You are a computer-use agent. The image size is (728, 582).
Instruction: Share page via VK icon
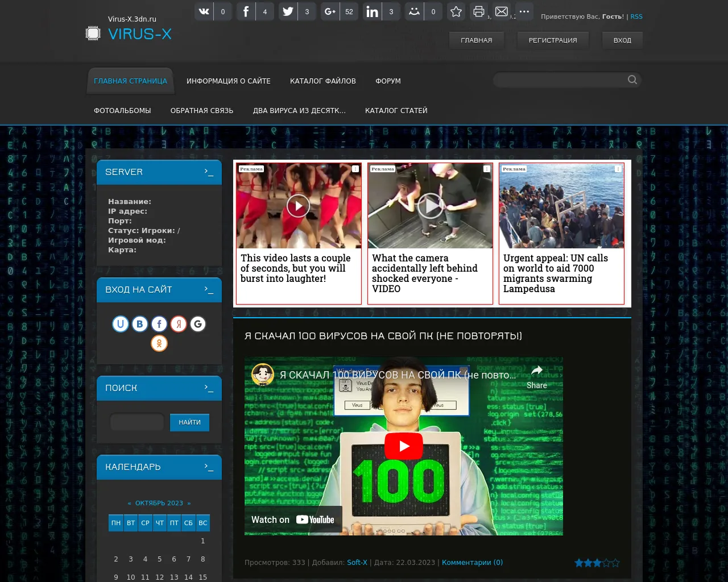(204, 11)
